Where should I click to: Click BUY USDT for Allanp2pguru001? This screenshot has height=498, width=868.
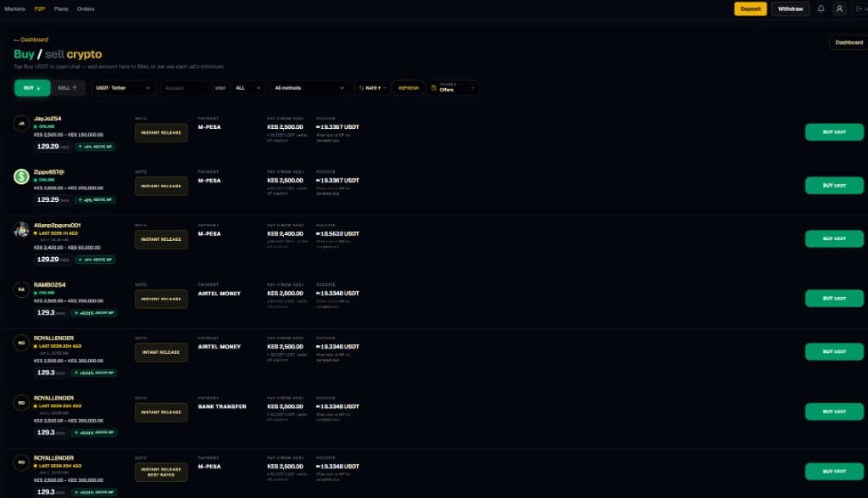(834, 238)
